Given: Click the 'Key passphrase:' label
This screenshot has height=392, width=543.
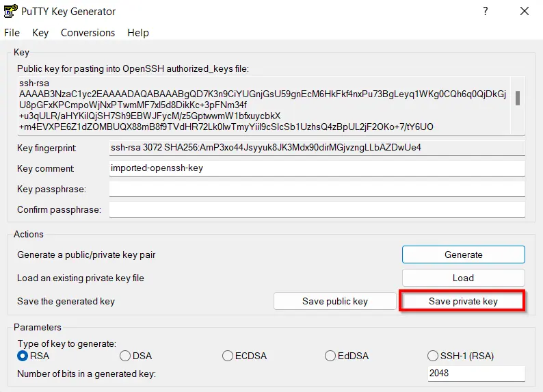Looking at the screenshot, I should 51,189.
